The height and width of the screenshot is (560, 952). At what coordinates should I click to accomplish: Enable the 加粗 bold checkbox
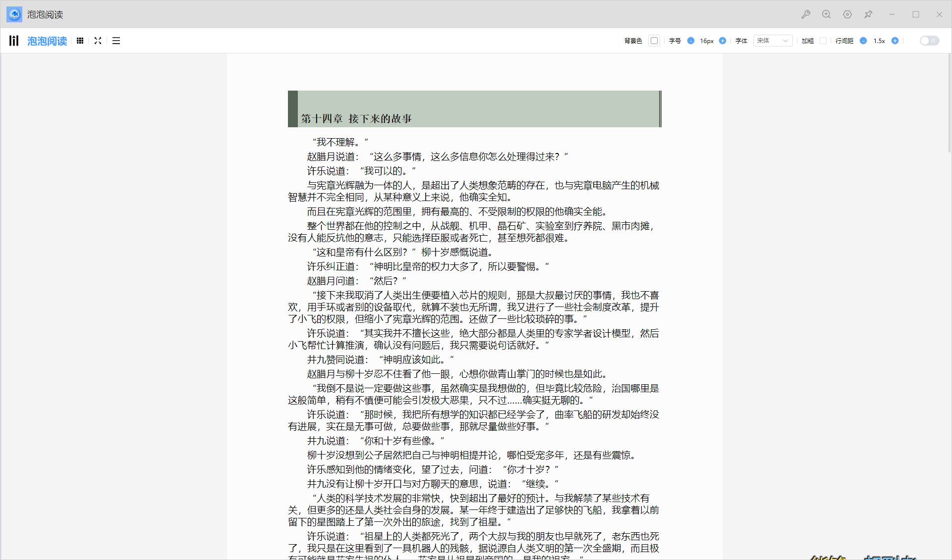tap(823, 41)
